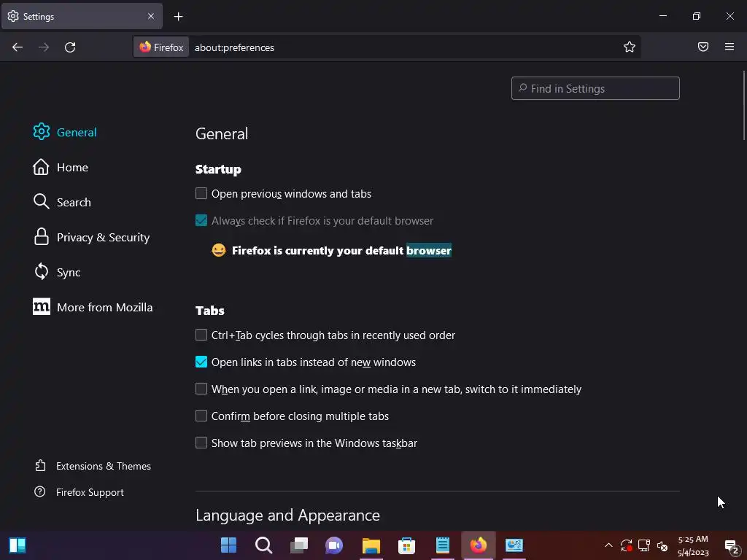Screen dimensions: 747x560
Task: Open Microsoft Store from the taskbar
Action: point(406,545)
